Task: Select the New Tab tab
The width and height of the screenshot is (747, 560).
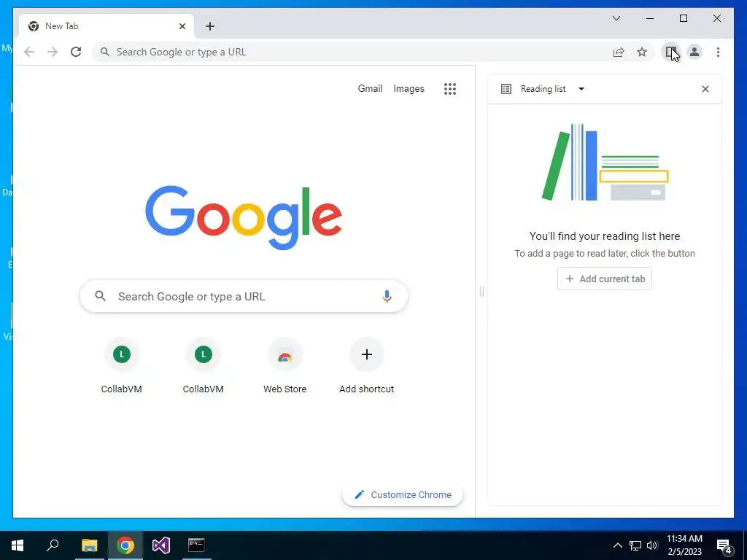Action: click(x=106, y=26)
